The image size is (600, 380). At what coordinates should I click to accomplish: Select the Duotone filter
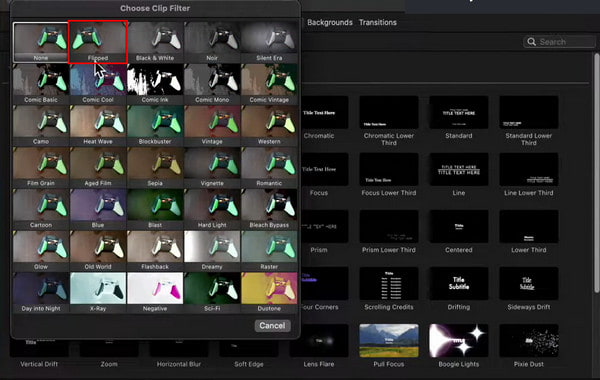tap(269, 292)
